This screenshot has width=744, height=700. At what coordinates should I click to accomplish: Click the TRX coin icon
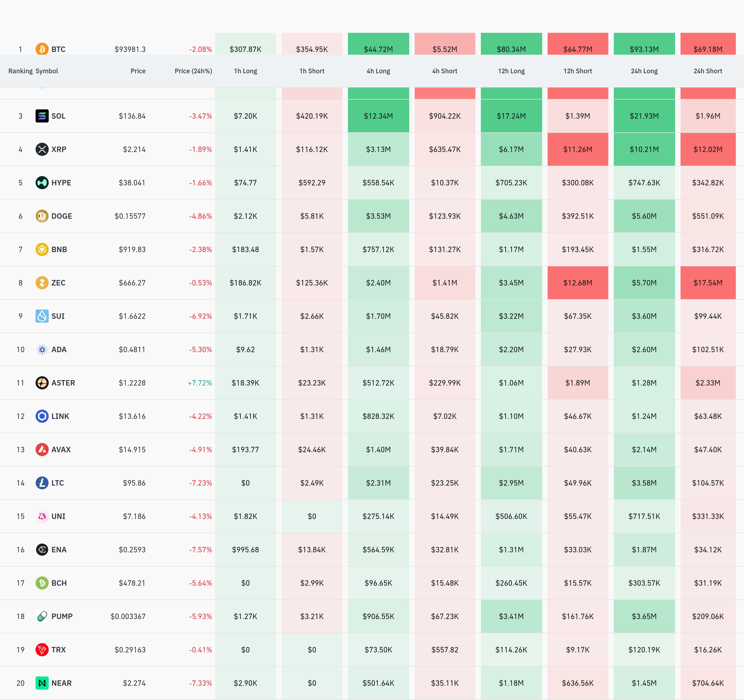(x=42, y=649)
